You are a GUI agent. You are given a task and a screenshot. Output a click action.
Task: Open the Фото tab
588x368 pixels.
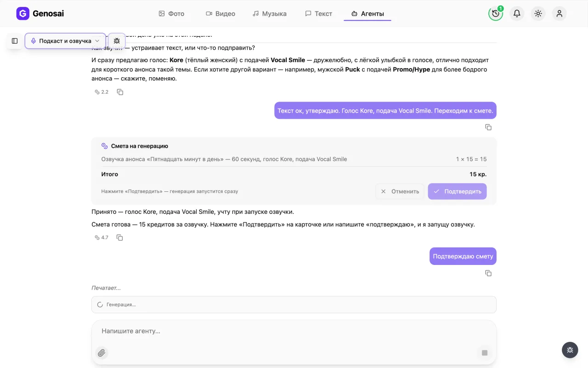pos(171,14)
